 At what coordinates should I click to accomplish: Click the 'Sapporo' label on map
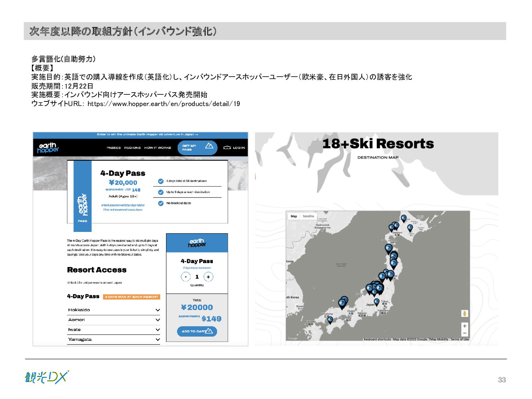397,233
